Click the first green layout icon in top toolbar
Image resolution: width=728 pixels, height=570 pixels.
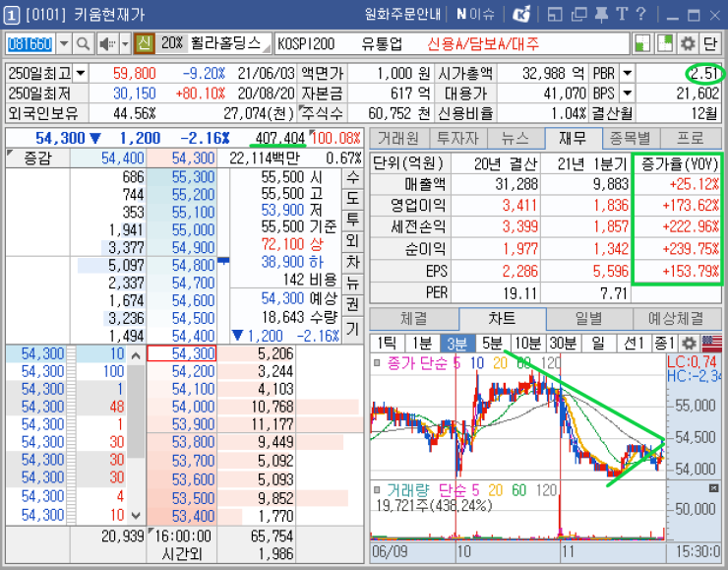click(x=642, y=43)
